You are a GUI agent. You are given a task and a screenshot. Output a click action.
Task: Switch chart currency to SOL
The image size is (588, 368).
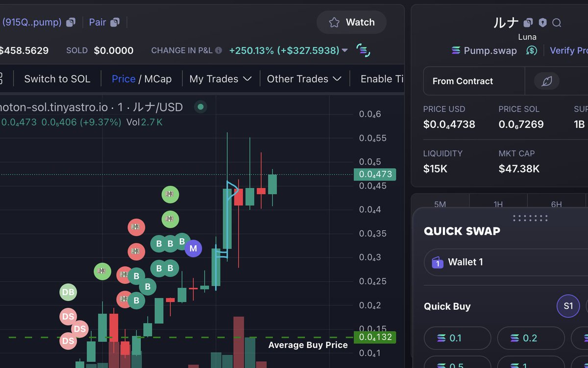(57, 79)
